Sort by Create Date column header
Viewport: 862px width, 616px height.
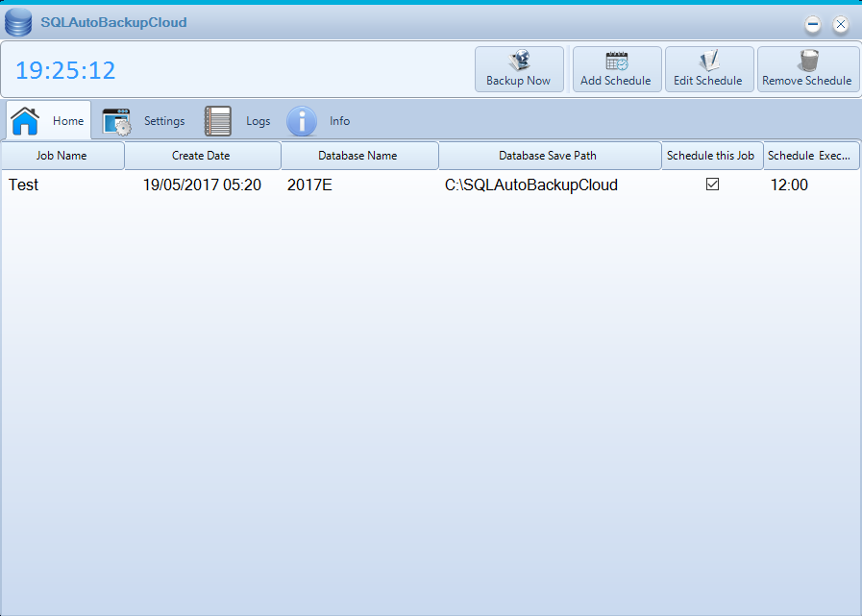203,156
